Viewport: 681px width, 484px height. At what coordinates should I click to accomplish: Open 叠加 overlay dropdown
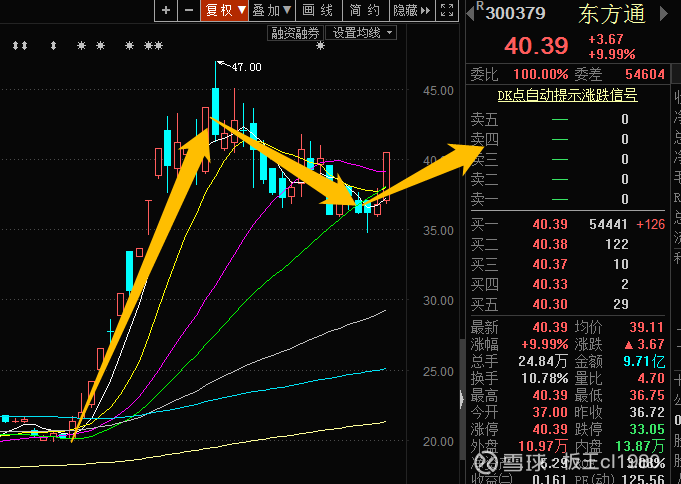272,10
